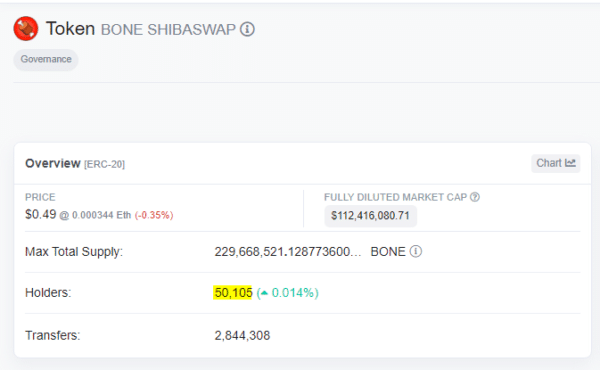Click the chart line icon

tap(570, 163)
